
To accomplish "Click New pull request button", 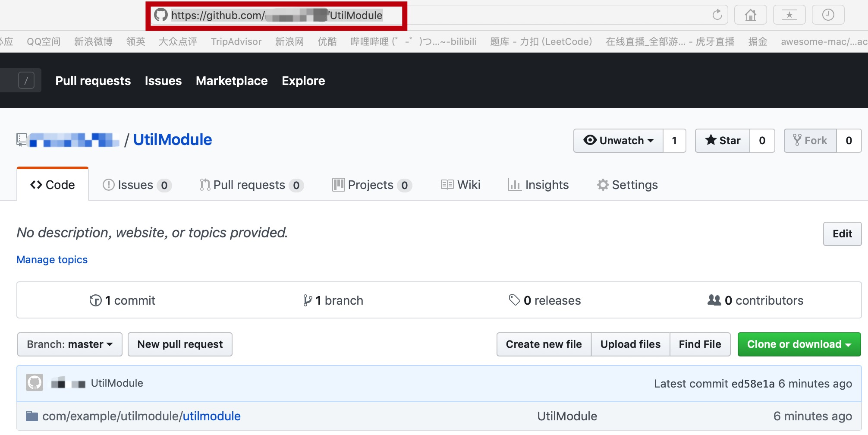I will point(180,344).
